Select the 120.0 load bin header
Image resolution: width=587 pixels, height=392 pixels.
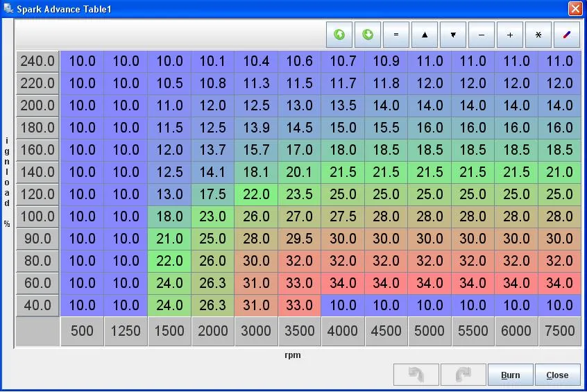(37, 194)
